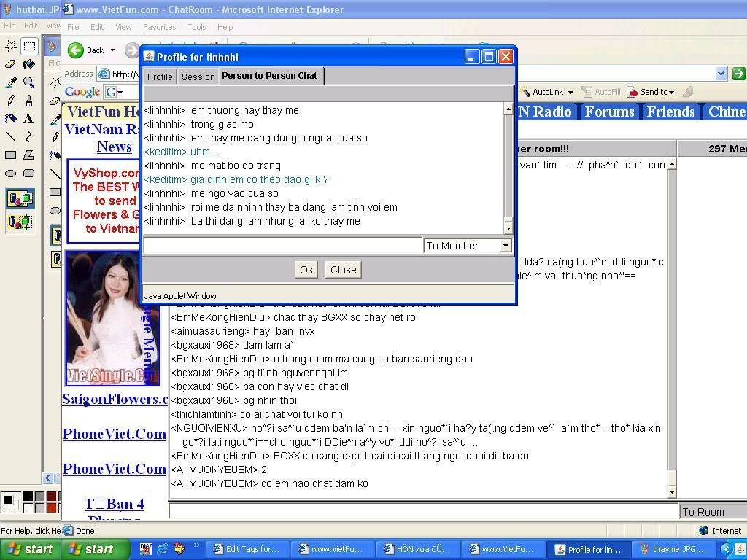The width and height of the screenshot is (747, 560).
Task: Select the Line tool in Paint
Action: point(10,136)
